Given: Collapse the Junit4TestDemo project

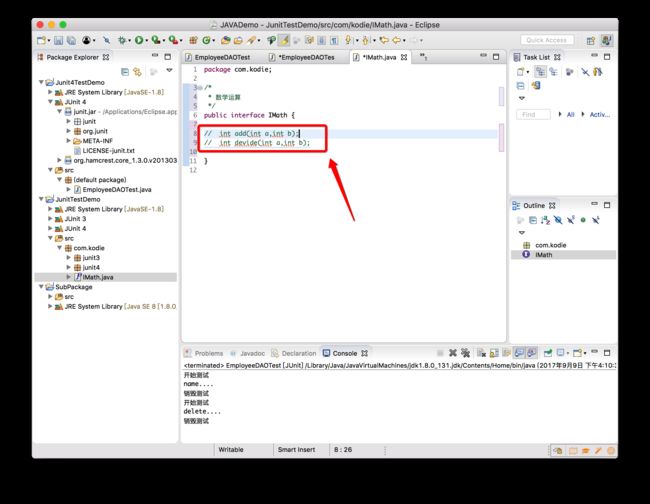Looking at the screenshot, I should (x=41, y=82).
